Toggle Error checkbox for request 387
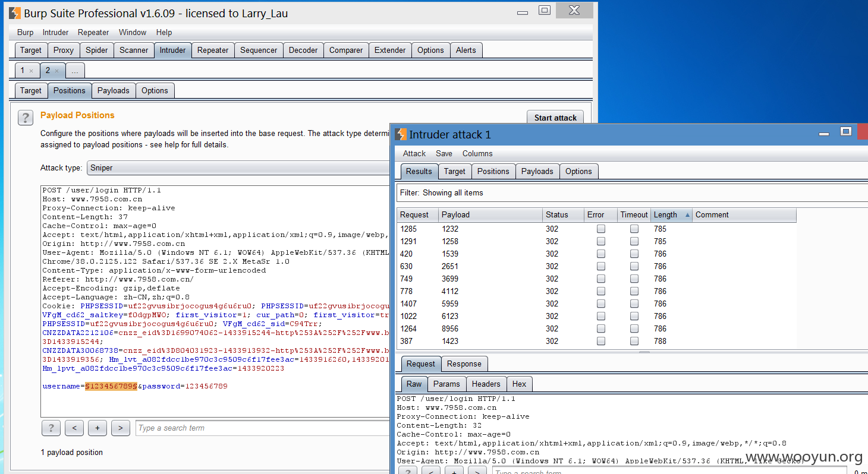The width and height of the screenshot is (868, 474). [x=601, y=341]
